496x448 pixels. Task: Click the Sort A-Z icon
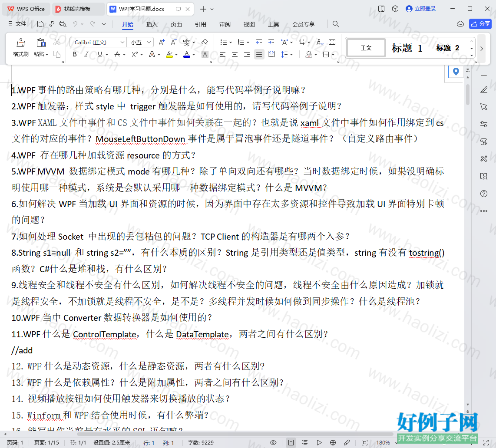pos(320,42)
